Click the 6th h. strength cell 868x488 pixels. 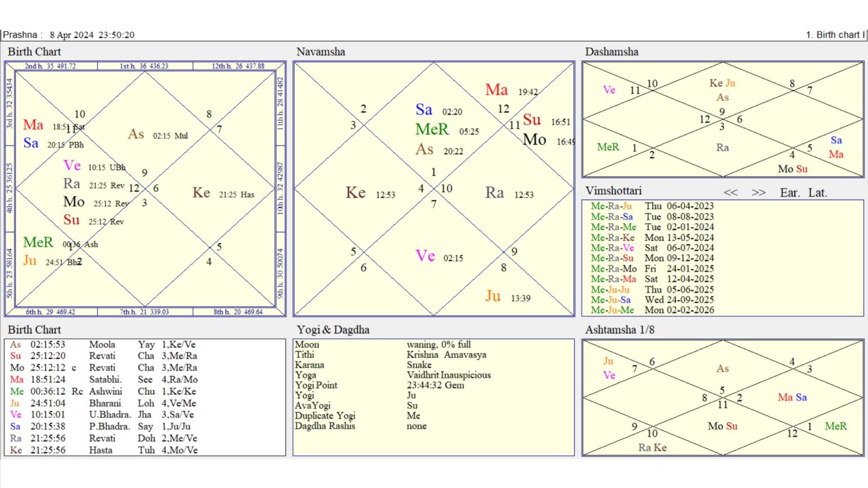point(50,312)
